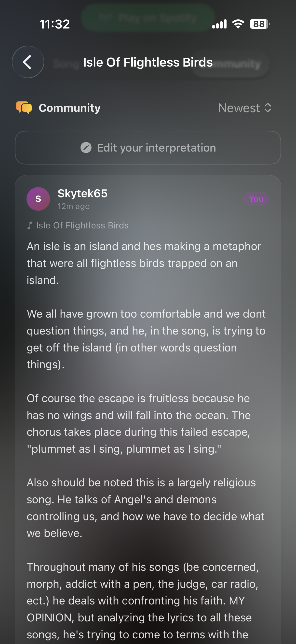Tap the purple You badge
This screenshot has width=296, height=644.
coord(256,199)
